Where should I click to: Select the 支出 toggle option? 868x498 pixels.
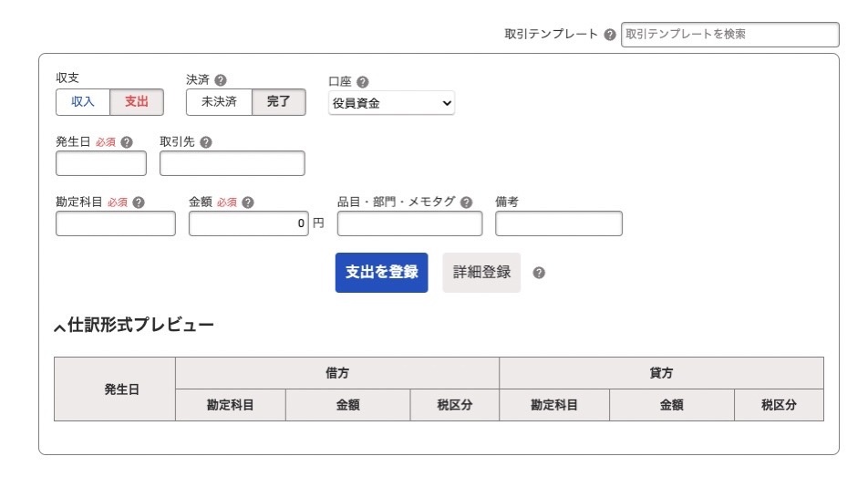click(137, 102)
